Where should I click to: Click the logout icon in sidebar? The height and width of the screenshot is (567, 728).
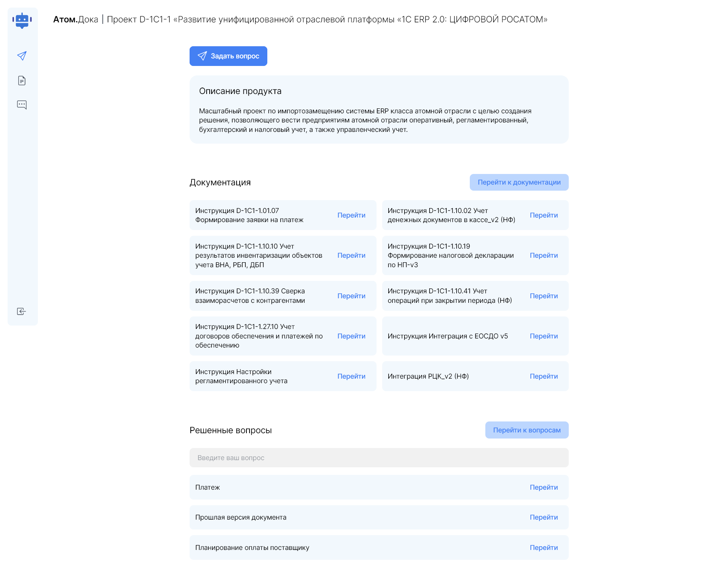click(x=22, y=312)
